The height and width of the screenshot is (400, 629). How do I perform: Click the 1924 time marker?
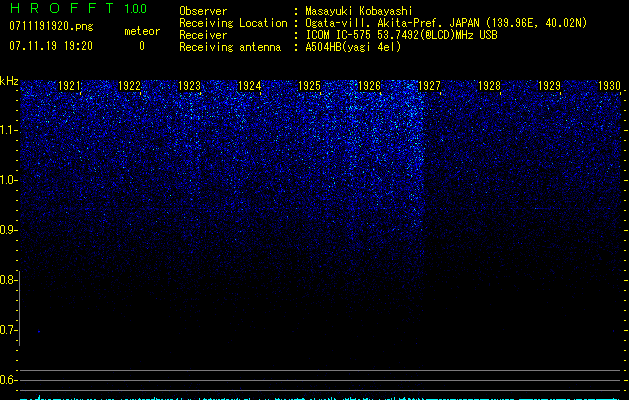click(x=250, y=86)
